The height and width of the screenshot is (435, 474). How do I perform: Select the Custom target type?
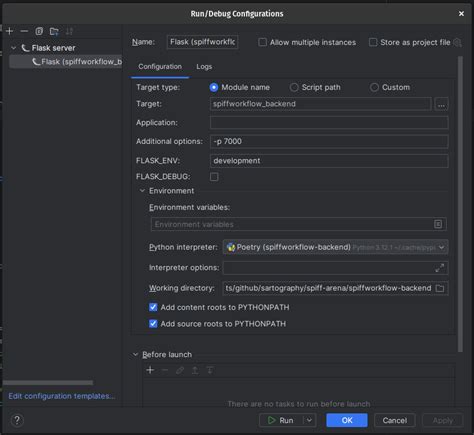(x=374, y=87)
